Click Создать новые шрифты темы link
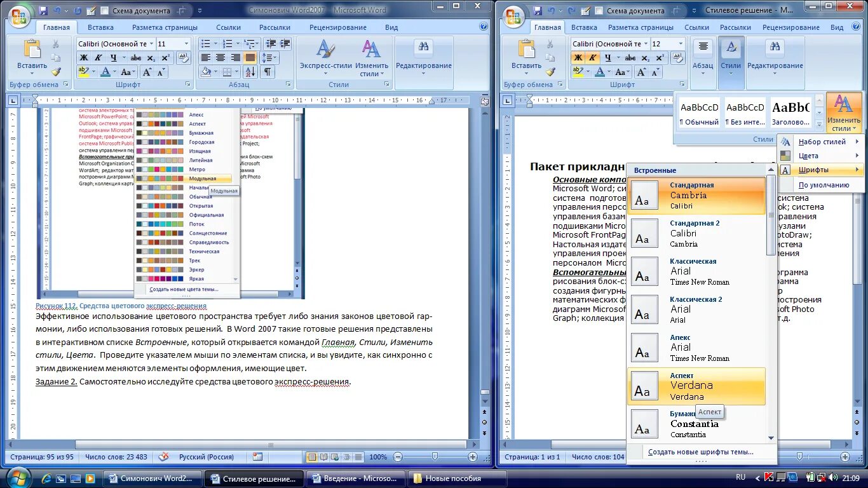This screenshot has width=868, height=488. [x=700, y=452]
